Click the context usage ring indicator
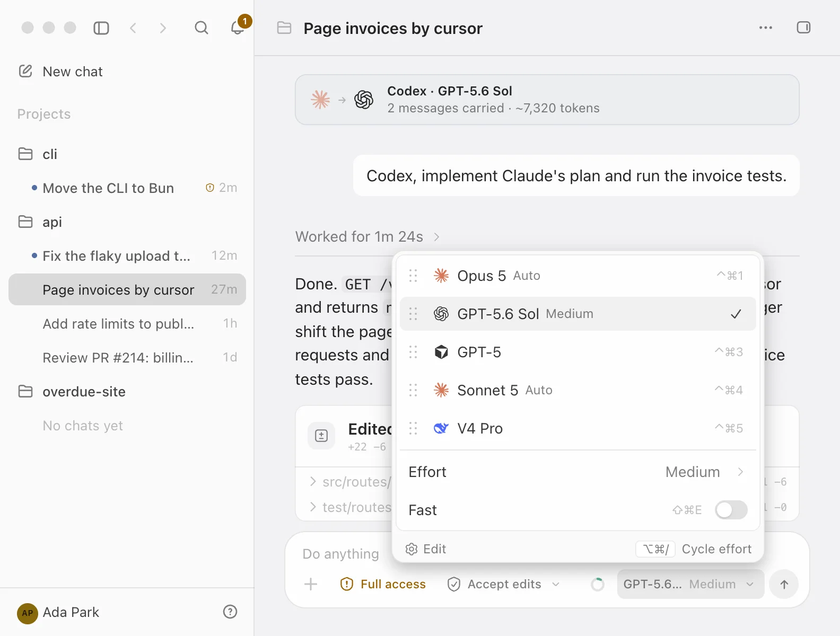This screenshot has height=636, width=840. [x=598, y=584]
